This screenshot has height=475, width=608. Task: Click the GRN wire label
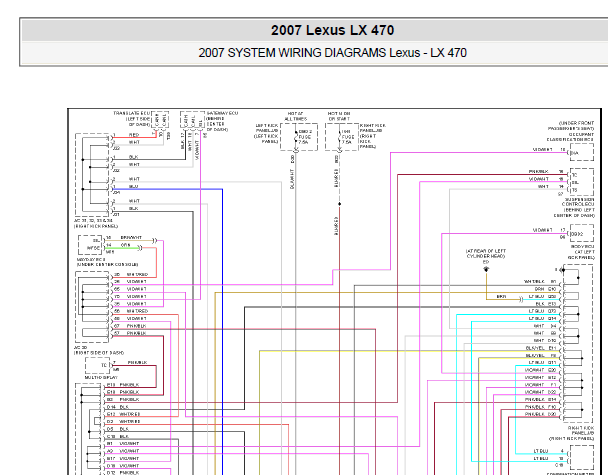[x=125, y=245]
